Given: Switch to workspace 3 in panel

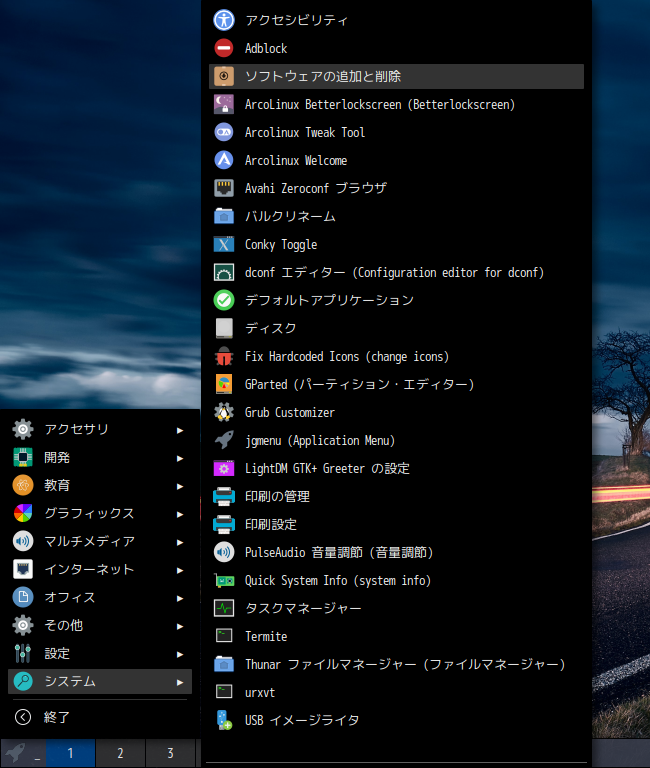Looking at the screenshot, I should tap(170, 753).
